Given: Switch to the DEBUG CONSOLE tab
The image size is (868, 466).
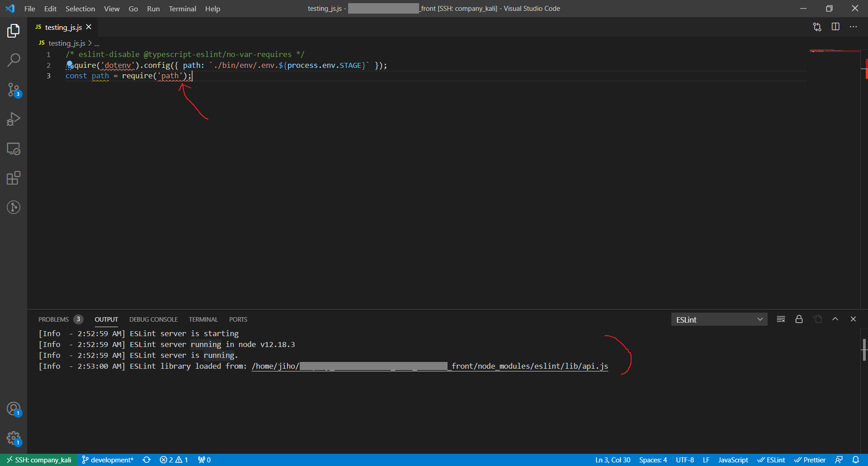Looking at the screenshot, I should pyautogui.click(x=153, y=319).
